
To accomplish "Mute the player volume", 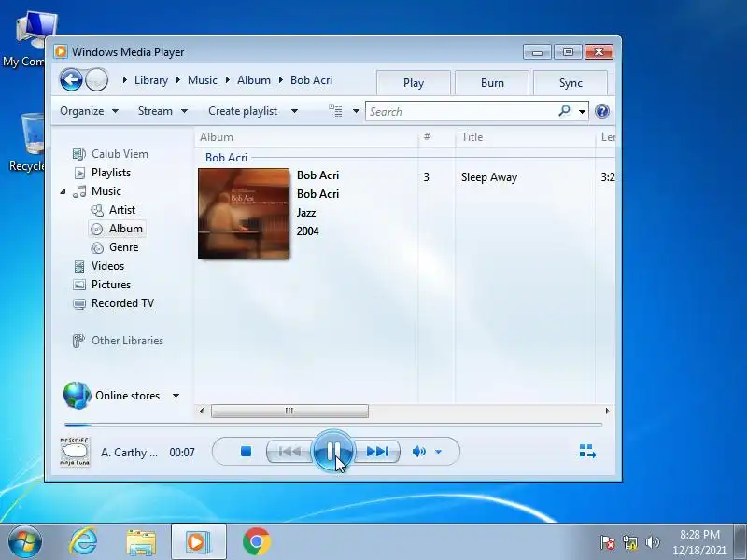I will click(418, 451).
